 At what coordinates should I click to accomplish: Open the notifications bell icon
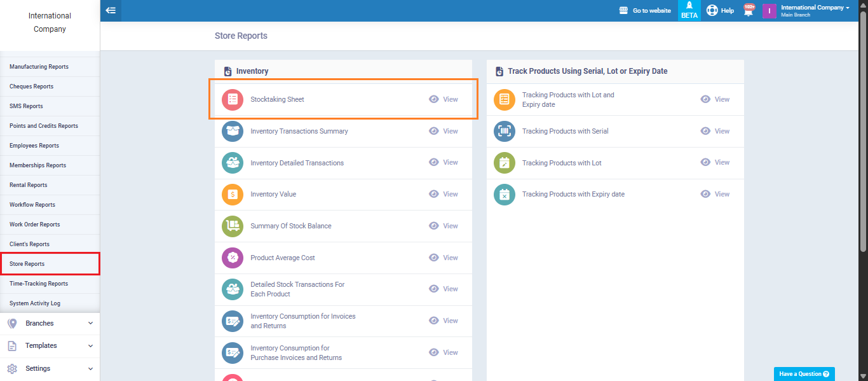[x=749, y=10]
